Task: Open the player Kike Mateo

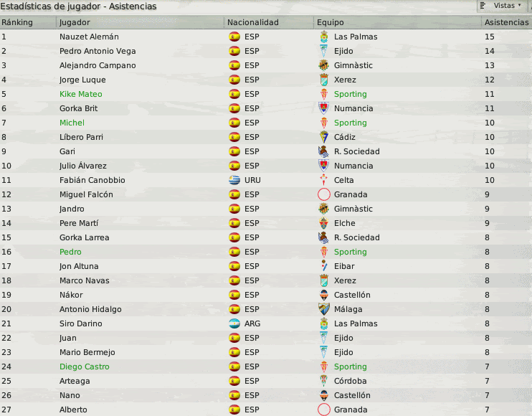Action: pos(81,94)
